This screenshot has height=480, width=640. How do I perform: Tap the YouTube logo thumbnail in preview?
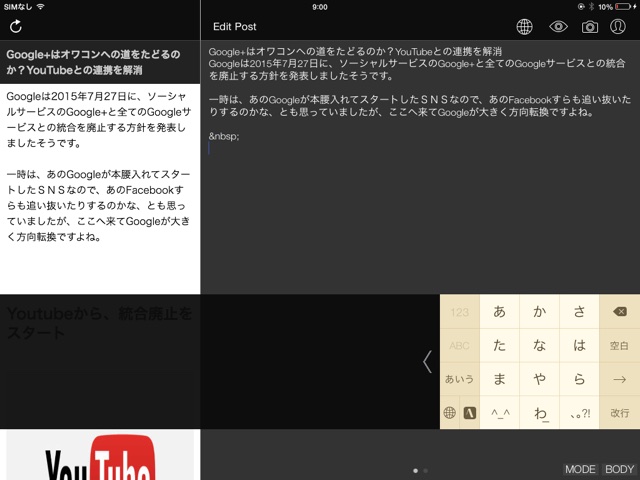(100, 455)
